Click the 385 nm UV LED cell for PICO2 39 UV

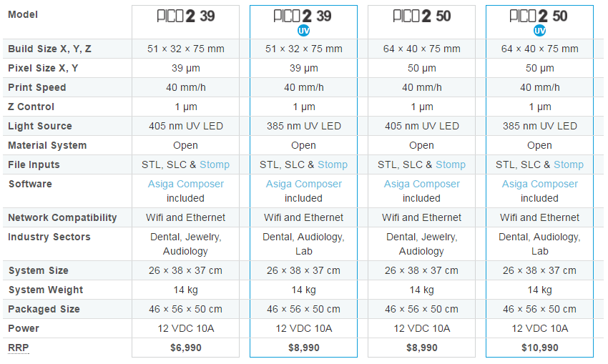pos(303,126)
